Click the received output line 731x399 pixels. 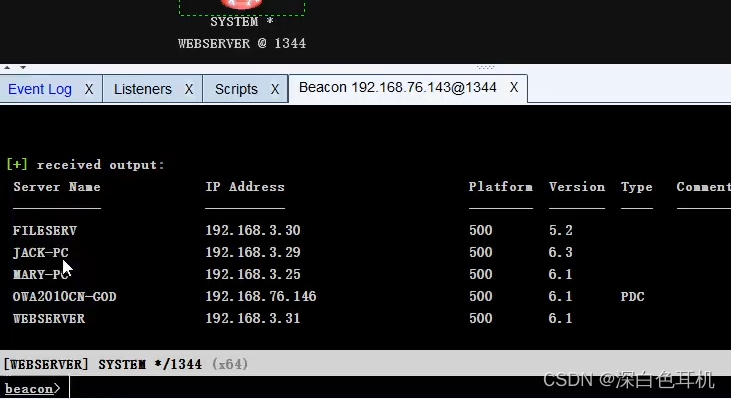pyautogui.click(x=85, y=165)
